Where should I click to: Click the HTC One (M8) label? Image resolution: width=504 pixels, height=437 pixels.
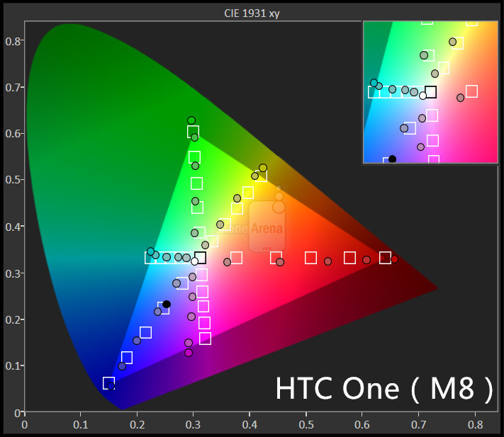(x=383, y=389)
